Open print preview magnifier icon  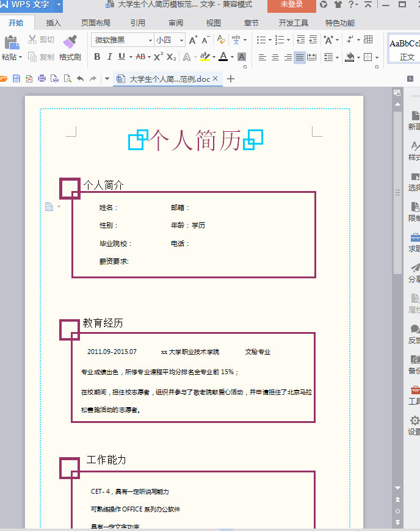click(x=68, y=79)
